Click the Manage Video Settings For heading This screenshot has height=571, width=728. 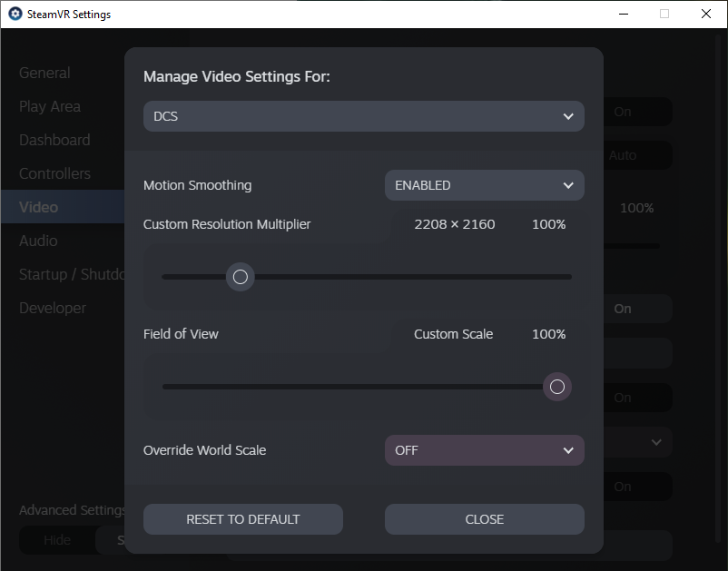tap(237, 76)
